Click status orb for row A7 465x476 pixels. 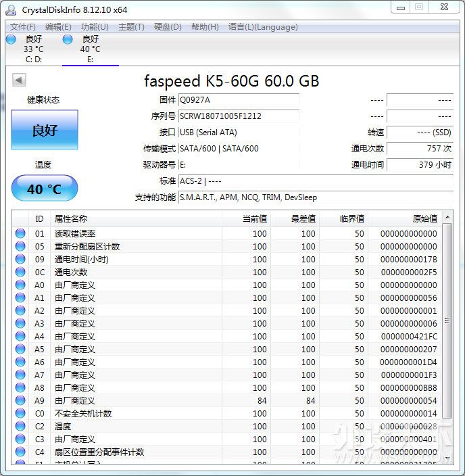20,375
